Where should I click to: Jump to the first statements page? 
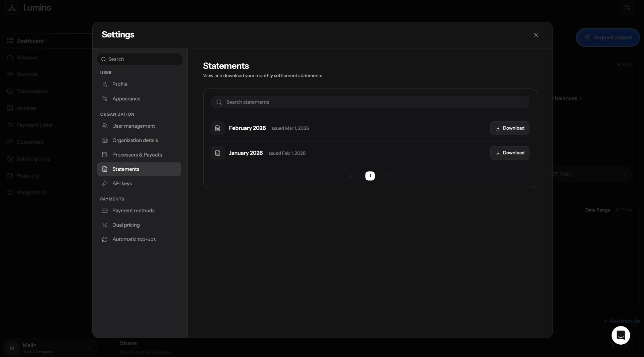tap(351, 176)
